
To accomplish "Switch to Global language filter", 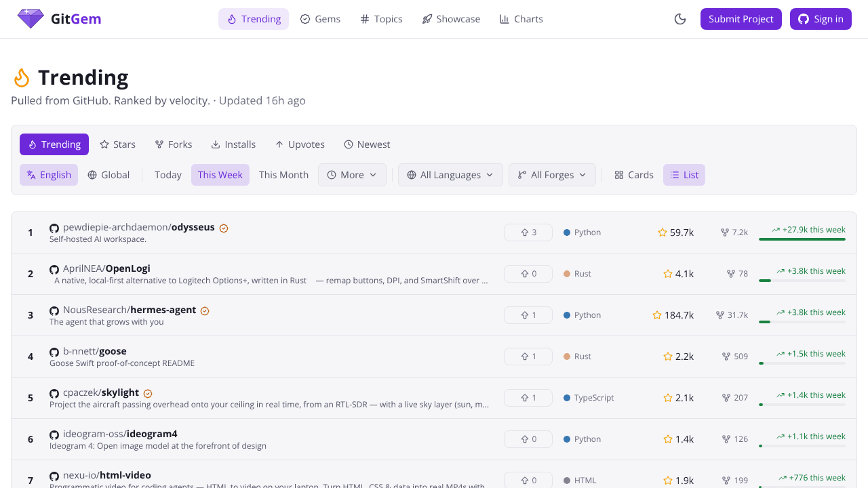I will (x=108, y=175).
